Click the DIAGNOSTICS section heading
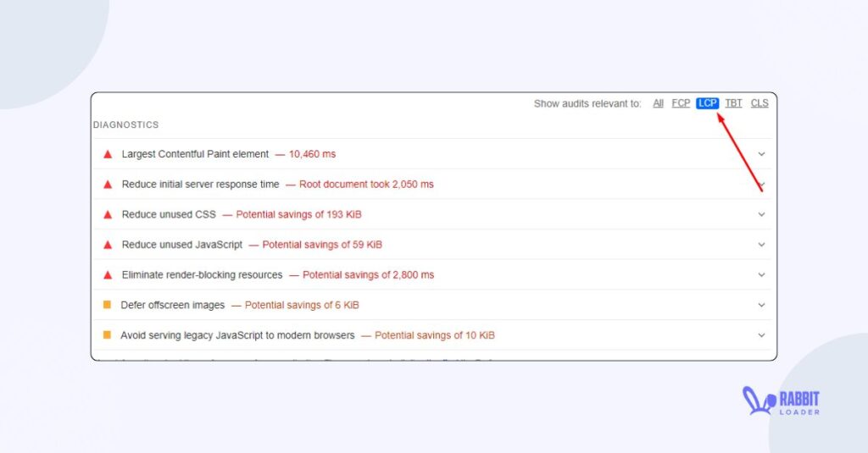The width and height of the screenshot is (868, 453). point(125,125)
